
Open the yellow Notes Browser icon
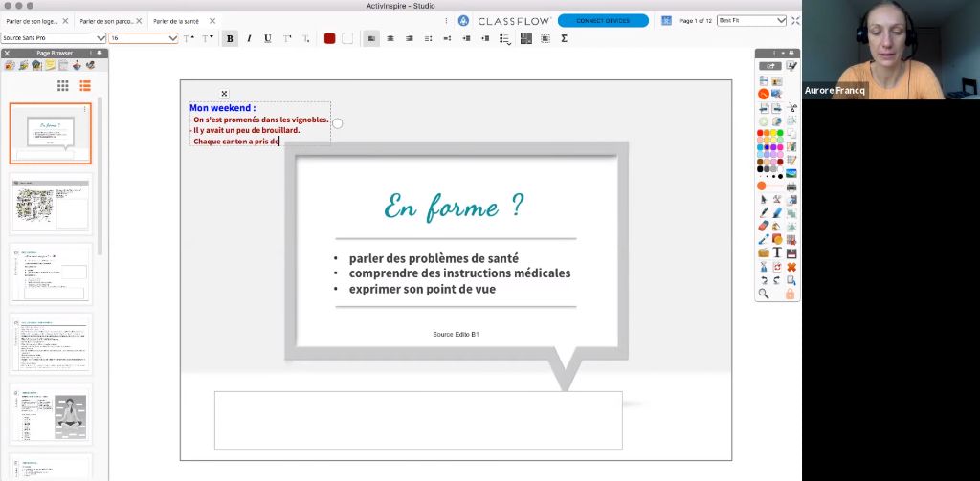(x=50, y=65)
